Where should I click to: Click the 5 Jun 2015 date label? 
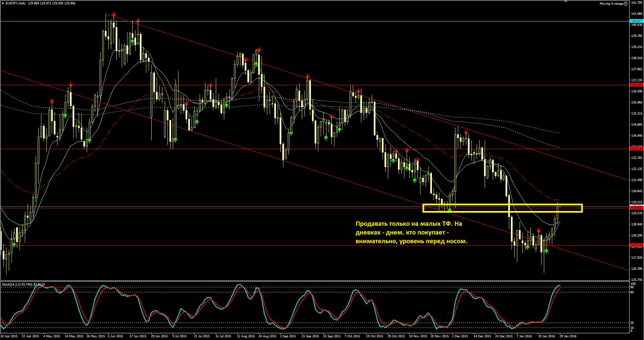(x=116, y=336)
